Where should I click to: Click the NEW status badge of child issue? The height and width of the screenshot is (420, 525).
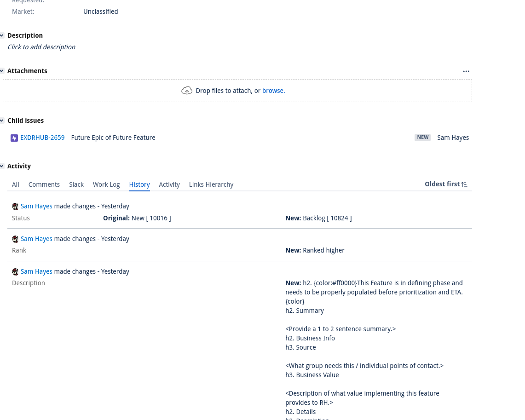click(x=422, y=138)
